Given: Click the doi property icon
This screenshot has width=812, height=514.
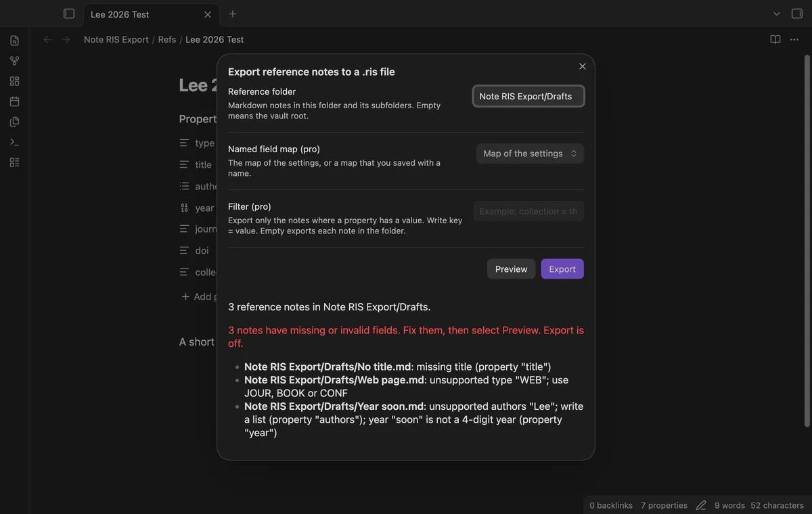Looking at the screenshot, I should tap(184, 250).
